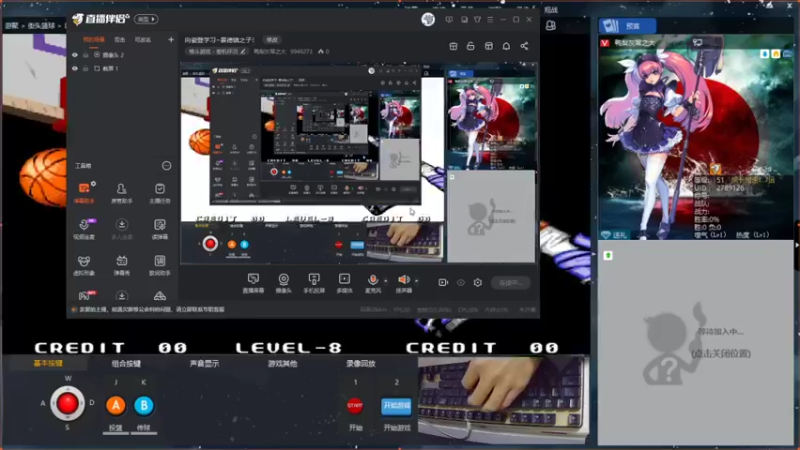The height and width of the screenshot is (450, 800).
Task: Click the padlock icon beside the bell
Action: point(470,46)
